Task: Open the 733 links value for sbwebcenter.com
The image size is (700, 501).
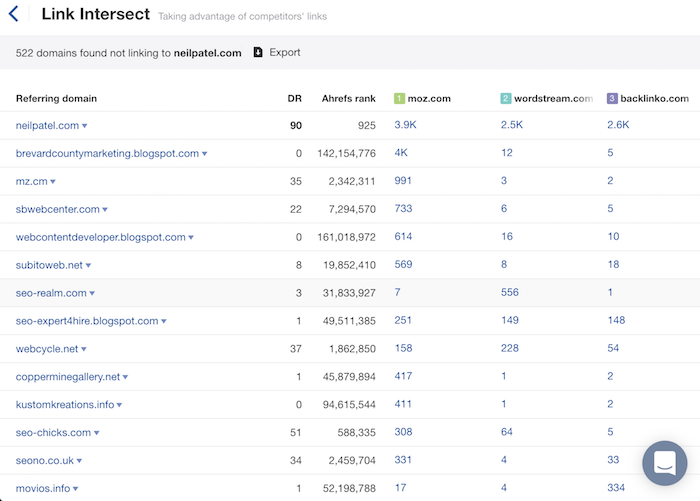Action: [x=403, y=209]
